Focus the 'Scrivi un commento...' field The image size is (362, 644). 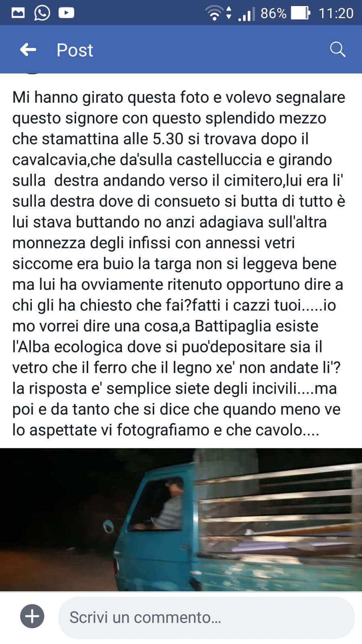pyautogui.click(x=207, y=617)
